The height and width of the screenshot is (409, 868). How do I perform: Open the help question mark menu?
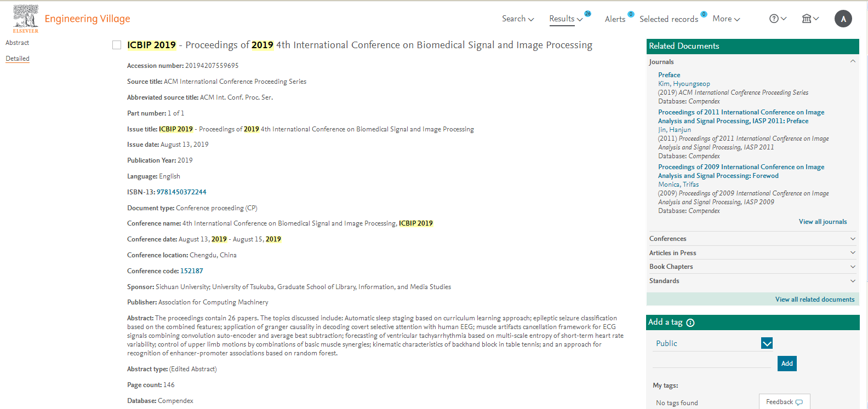(778, 19)
